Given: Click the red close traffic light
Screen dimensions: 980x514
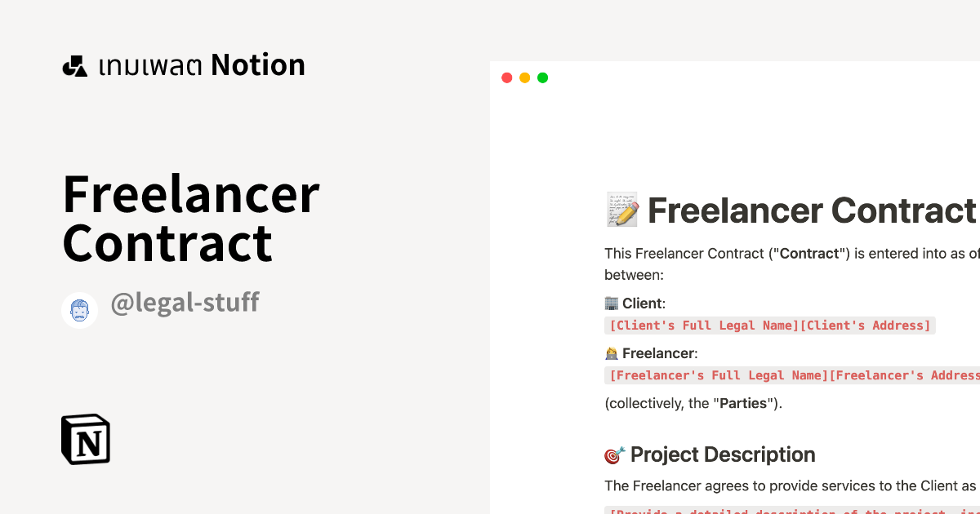Looking at the screenshot, I should tap(506, 78).
